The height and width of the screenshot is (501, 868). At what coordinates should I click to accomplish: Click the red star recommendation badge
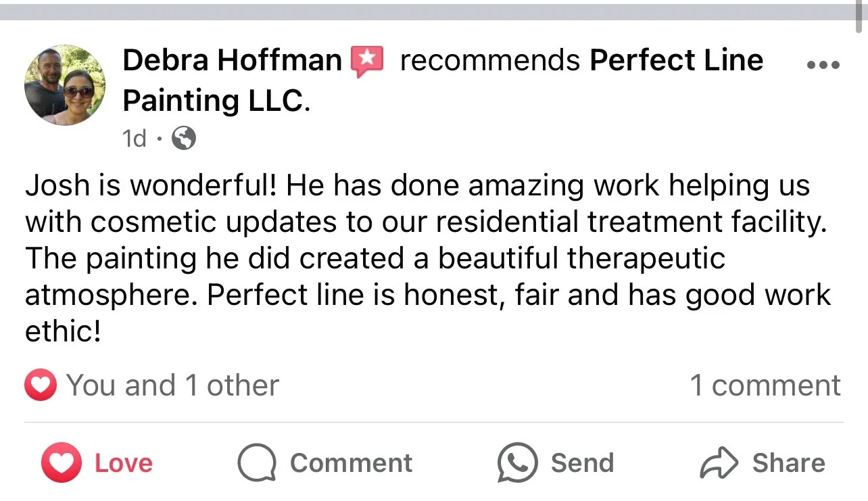point(367,62)
